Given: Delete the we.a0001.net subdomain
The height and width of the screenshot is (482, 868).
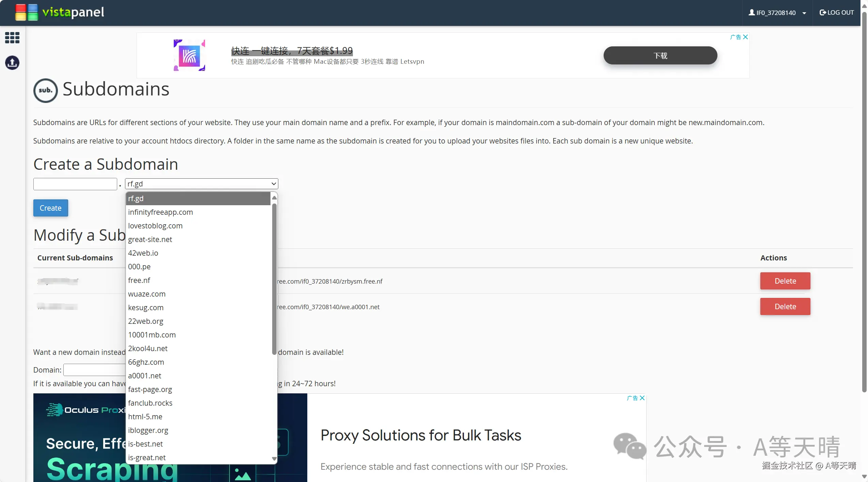Looking at the screenshot, I should [x=785, y=306].
